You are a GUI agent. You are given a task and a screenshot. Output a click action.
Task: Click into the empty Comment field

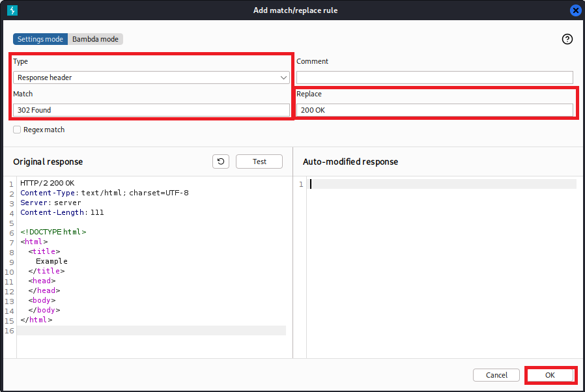click(x=435, y=77)
